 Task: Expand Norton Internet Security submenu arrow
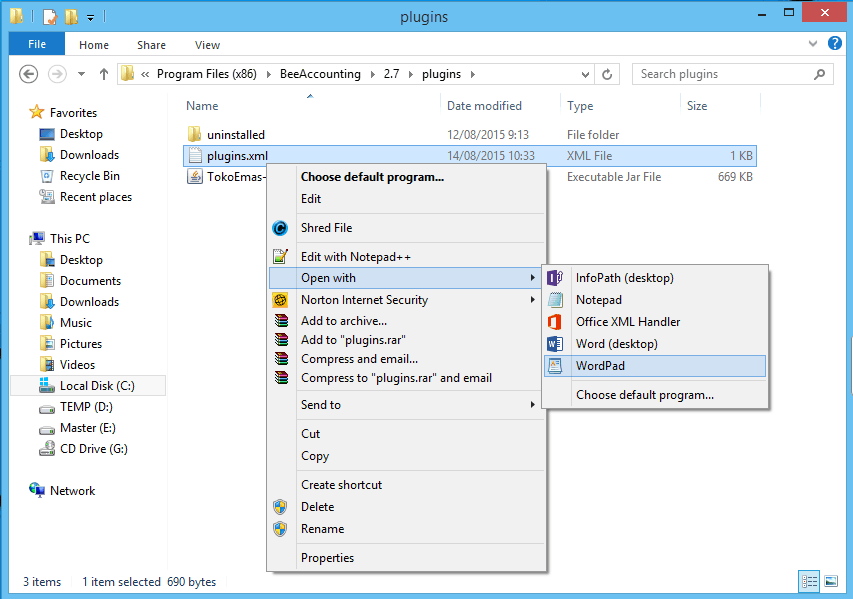tap(533, 300)
